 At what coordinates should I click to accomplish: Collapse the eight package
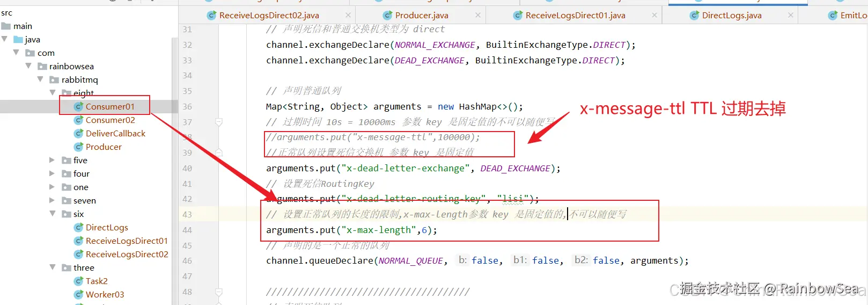[x=52, y=93]
